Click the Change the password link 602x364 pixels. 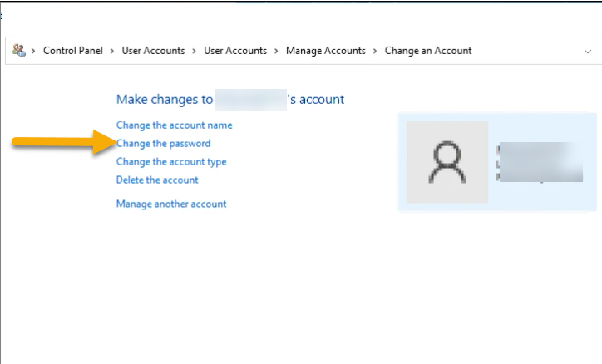click(163, 144)
